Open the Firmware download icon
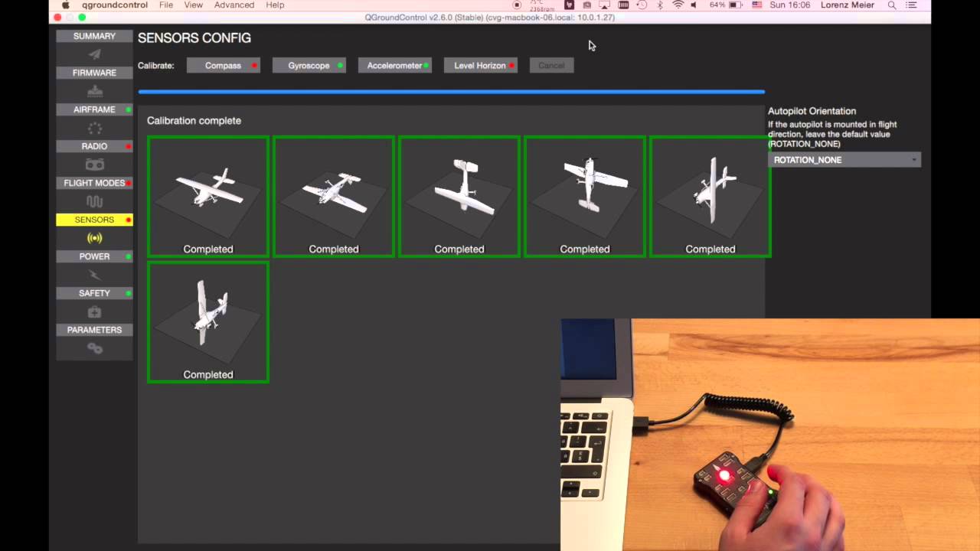 point(94,91)
